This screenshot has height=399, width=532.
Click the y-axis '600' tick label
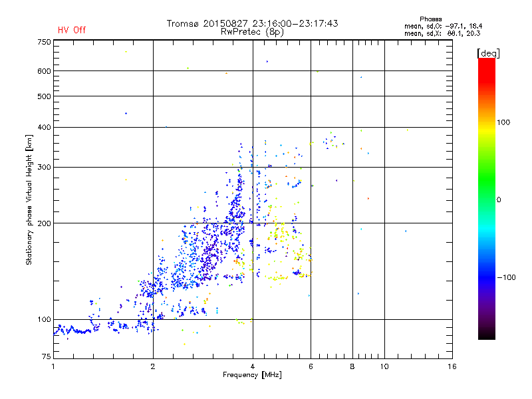pyautogui.click(x=44, y=71)
